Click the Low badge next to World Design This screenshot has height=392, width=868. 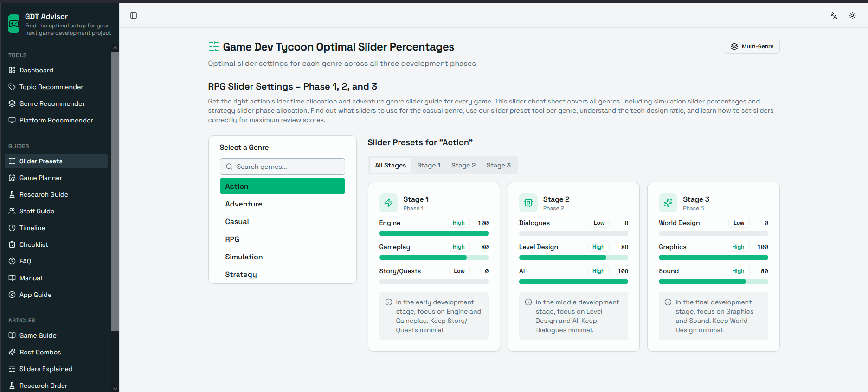[x=739, y=223]
